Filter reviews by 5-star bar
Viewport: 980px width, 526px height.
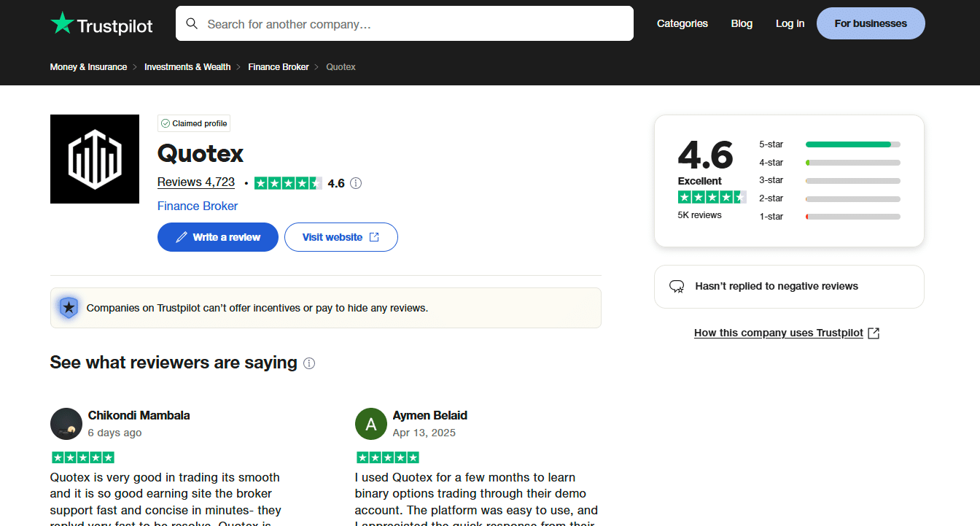click(x=853, y=144)
